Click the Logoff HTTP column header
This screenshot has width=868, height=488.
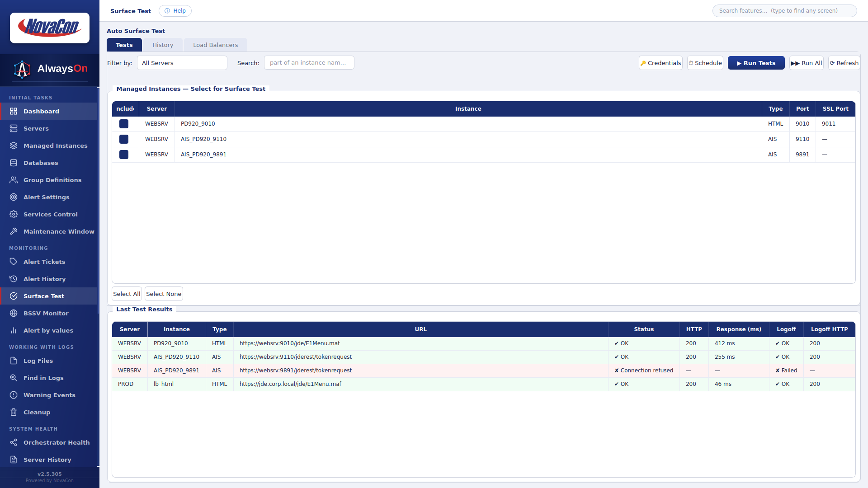click(x=829, y=329)
